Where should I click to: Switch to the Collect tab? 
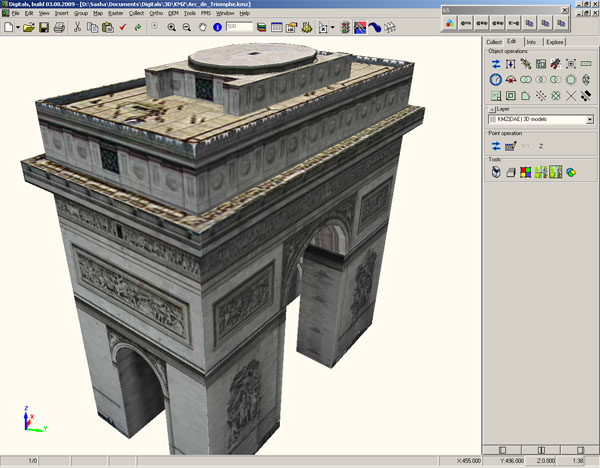[494, 42]
